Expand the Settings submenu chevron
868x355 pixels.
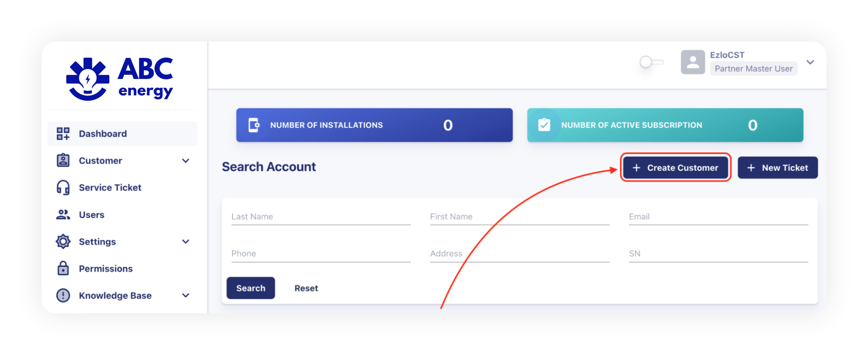click(186, 242)
